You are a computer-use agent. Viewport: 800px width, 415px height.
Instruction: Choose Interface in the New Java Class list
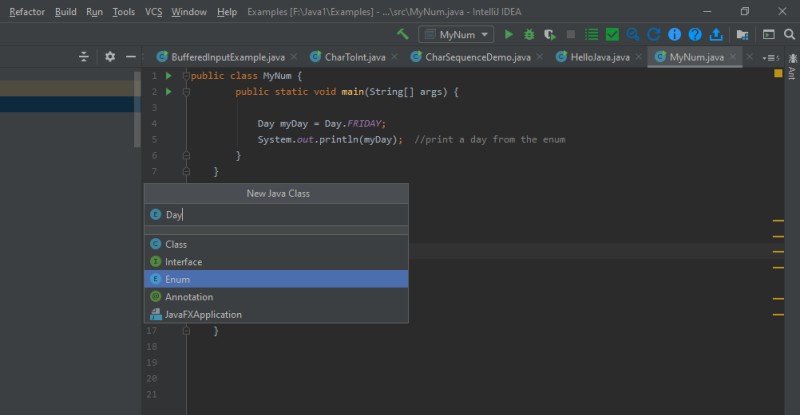click(276, 262)
